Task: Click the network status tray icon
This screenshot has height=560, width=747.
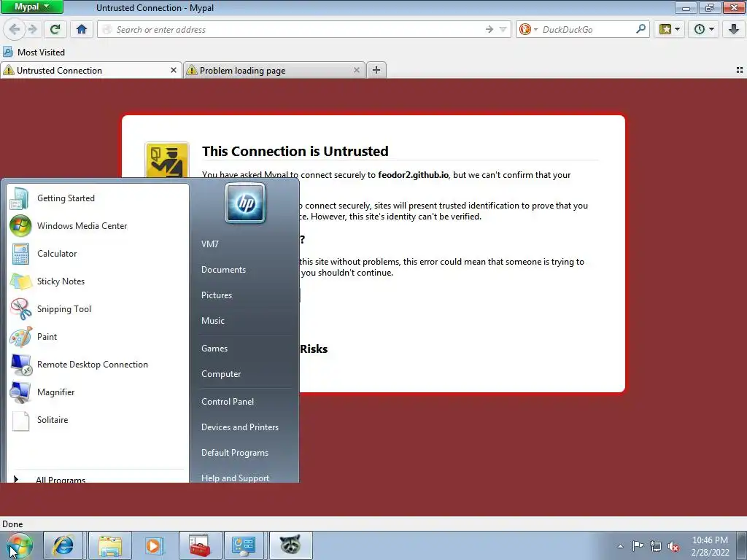Action: pyautogui.click(x=656, y=546)
